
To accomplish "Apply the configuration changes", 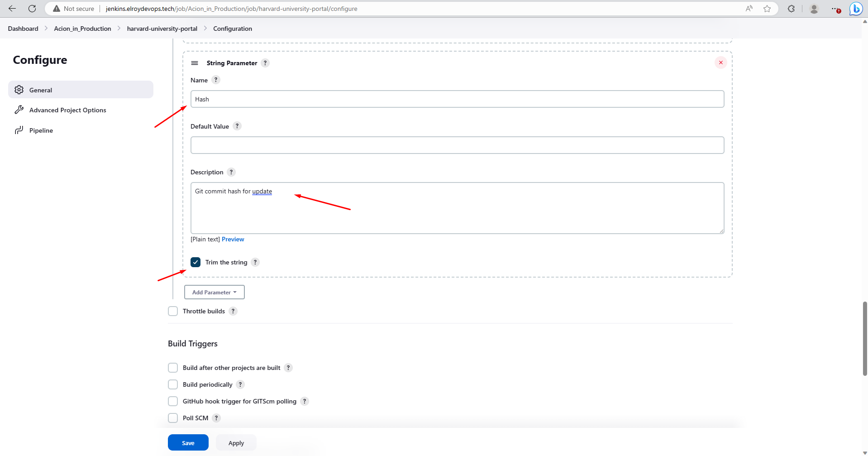I will pyautogui.click(x=236, y=442).
